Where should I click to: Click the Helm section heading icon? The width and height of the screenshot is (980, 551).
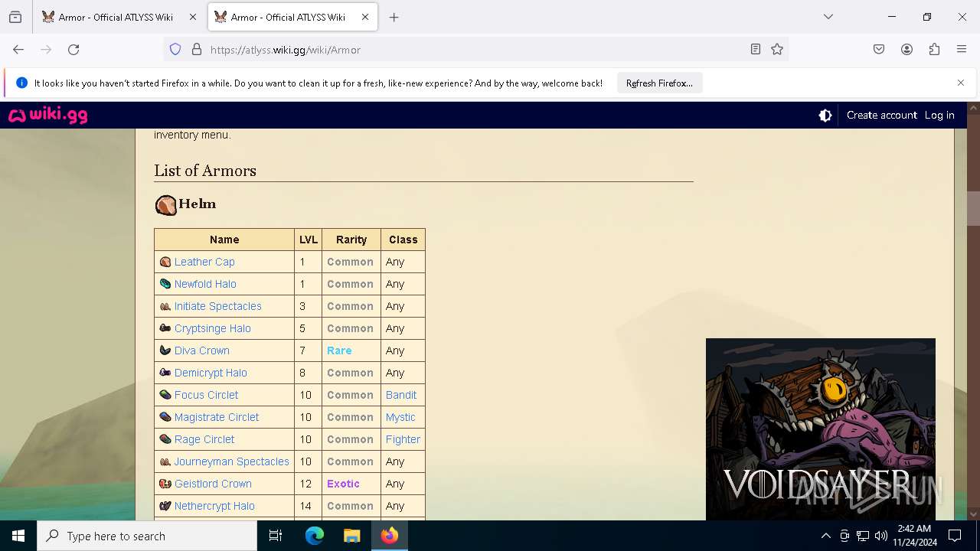[x=165, y=205]
